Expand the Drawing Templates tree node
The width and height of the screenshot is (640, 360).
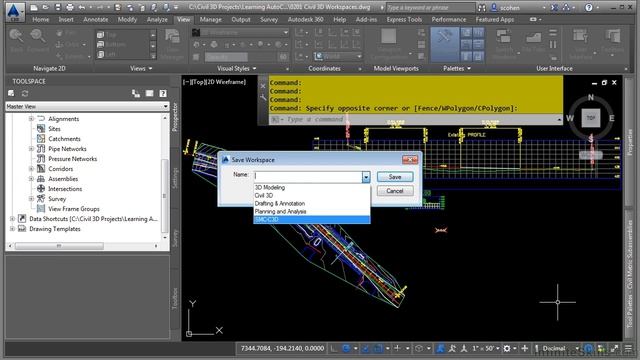pos(12,229)
